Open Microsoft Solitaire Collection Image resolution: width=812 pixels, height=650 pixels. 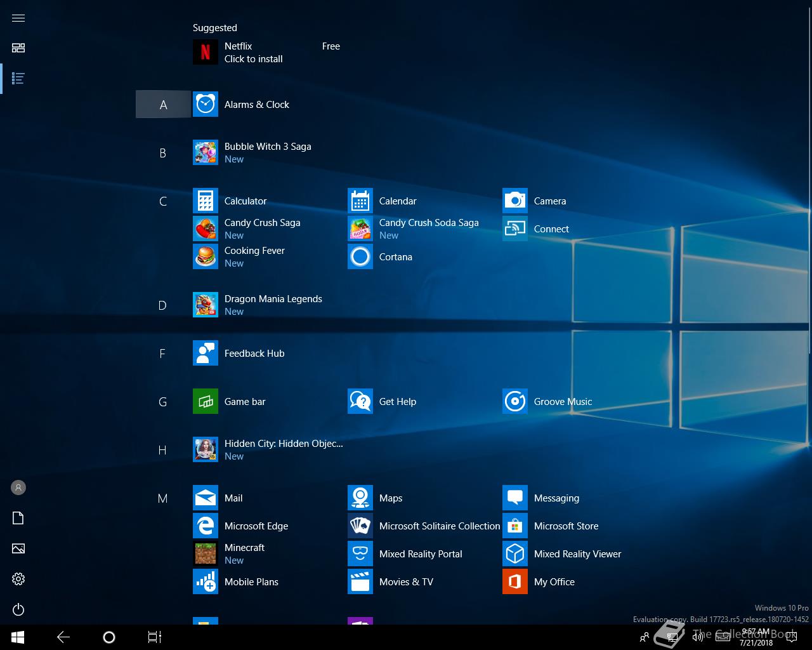click(x=424, y=526)
